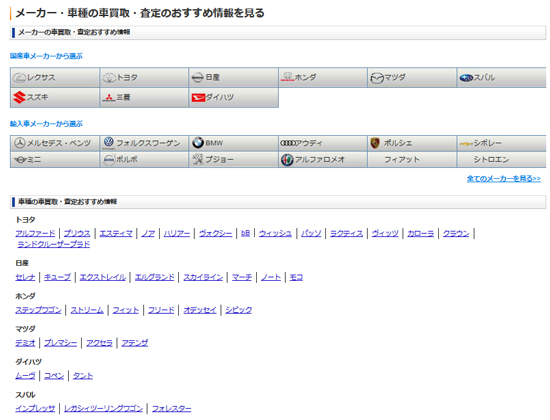This screenshot has height=420, width=550.
Task: Click the Lexus logo icon
Action: click(20, 78)
